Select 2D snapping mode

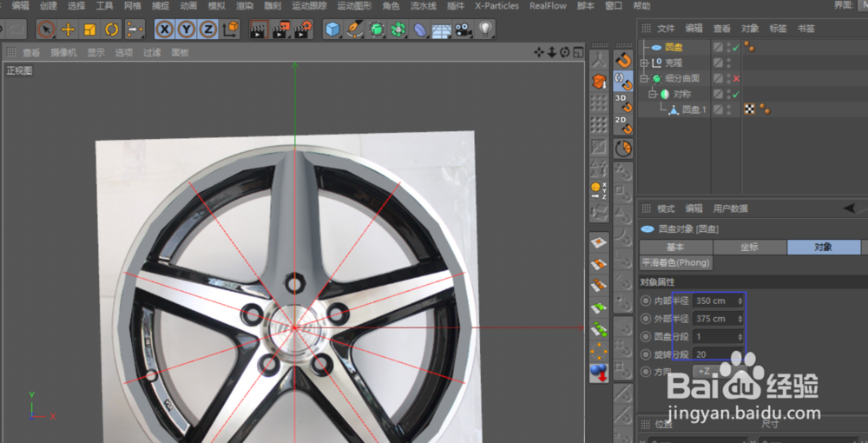tap(623, 126)
